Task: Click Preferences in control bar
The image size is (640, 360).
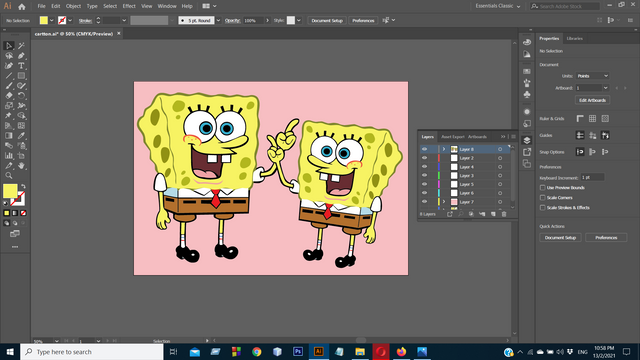Action: [363, 20]
